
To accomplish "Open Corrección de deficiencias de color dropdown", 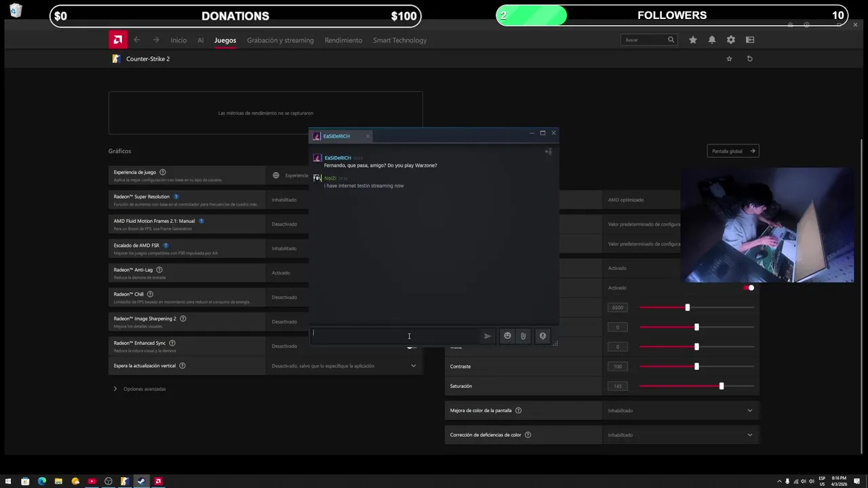I will 750,435.
